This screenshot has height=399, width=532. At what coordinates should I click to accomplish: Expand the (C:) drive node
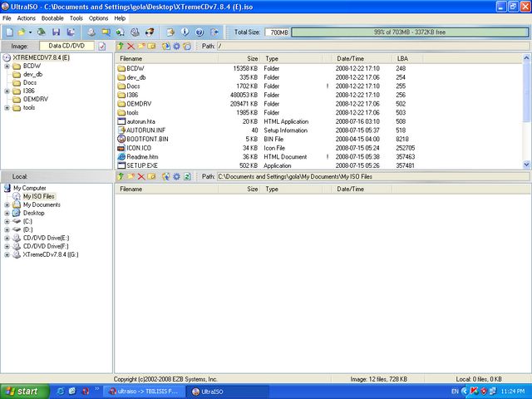tap(7, 222)
